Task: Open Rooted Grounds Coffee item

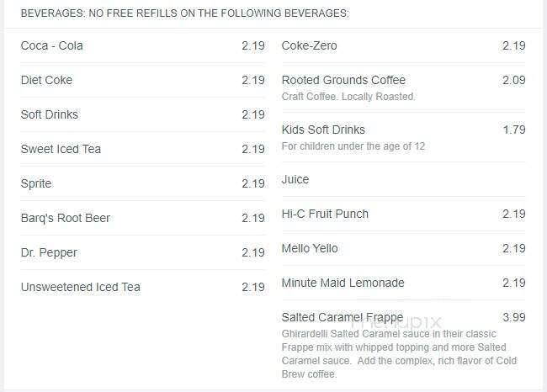Action: [x=403, y=87]
